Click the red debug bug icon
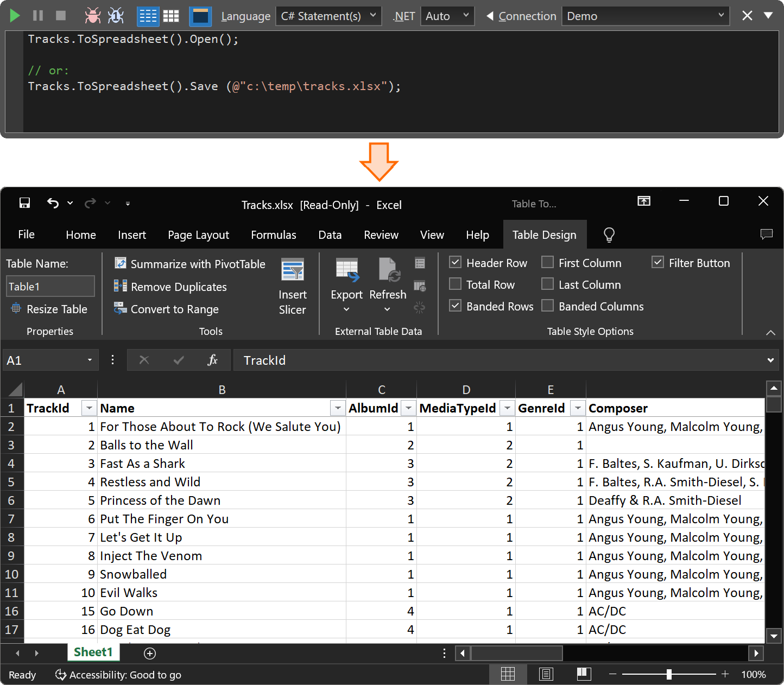This screenshot has width=784, height=685. tap(93, 16)
